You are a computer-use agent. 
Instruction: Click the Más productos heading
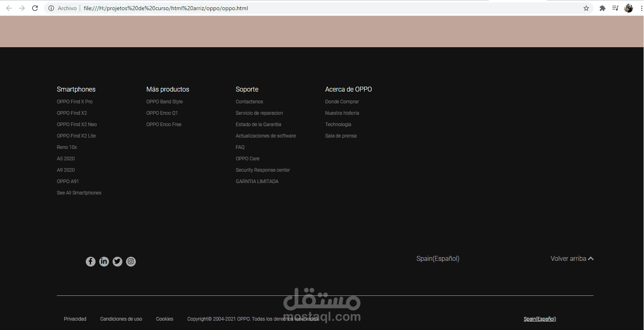[x=168, y=90]
